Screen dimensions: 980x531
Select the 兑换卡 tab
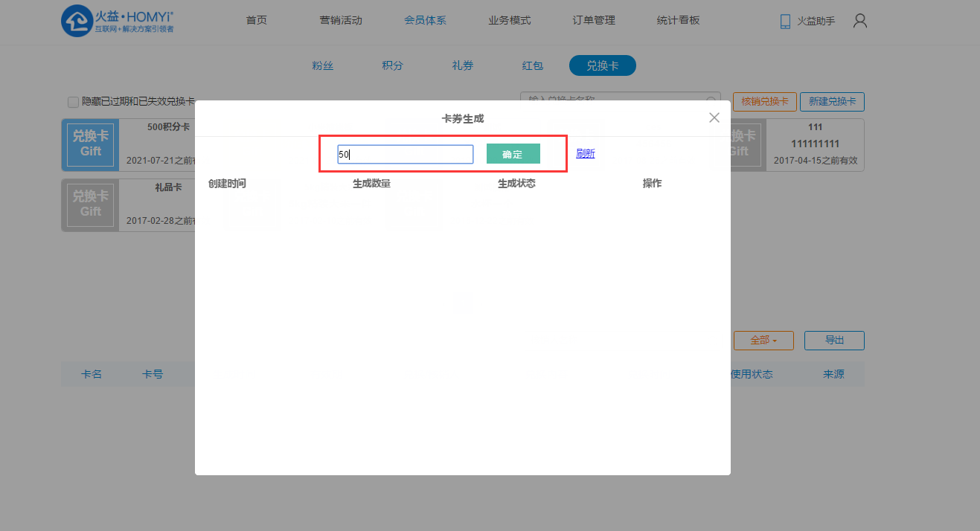pos(602,65)
